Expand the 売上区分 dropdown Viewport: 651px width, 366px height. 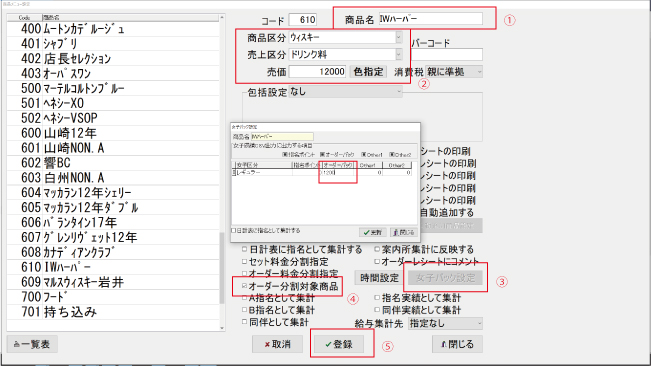(x=345, y=54)
